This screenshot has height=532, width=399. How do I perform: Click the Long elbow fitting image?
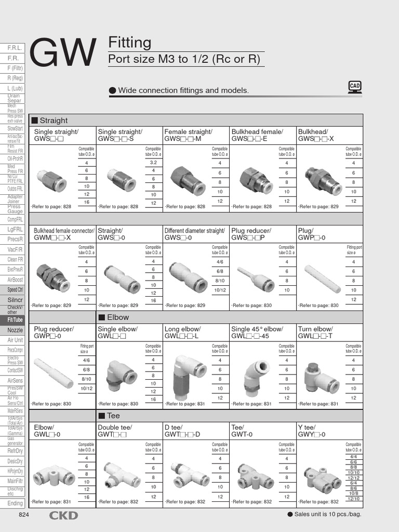[x=189, y=378]
